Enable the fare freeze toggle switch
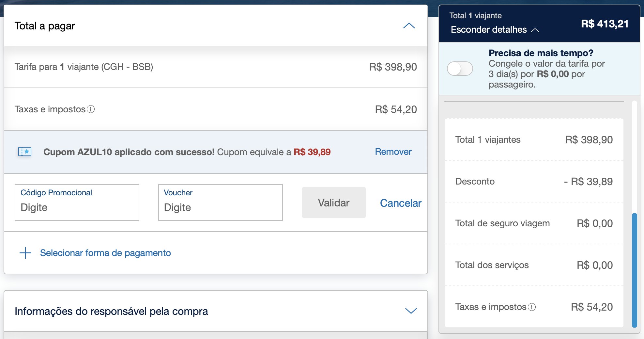 click(x=460, y=69)
